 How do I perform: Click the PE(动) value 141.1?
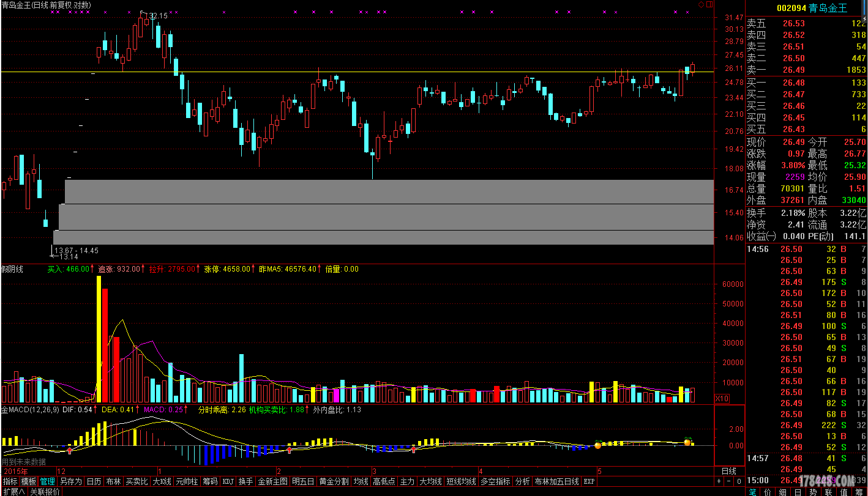click(854, 236)
